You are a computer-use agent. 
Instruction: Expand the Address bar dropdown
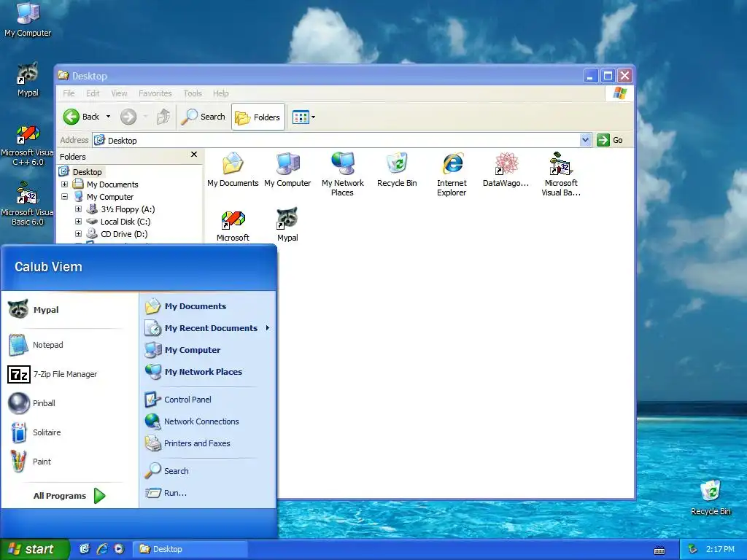coord(585,140)
